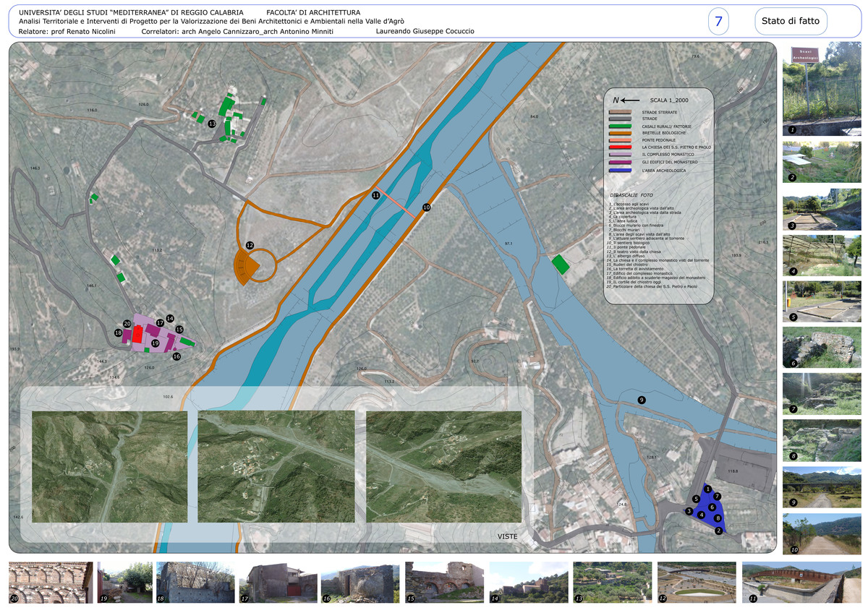This screenshot has height=613, width=868.
Task: Select map marker 16 below the monastery
Action: pos(176,356)
